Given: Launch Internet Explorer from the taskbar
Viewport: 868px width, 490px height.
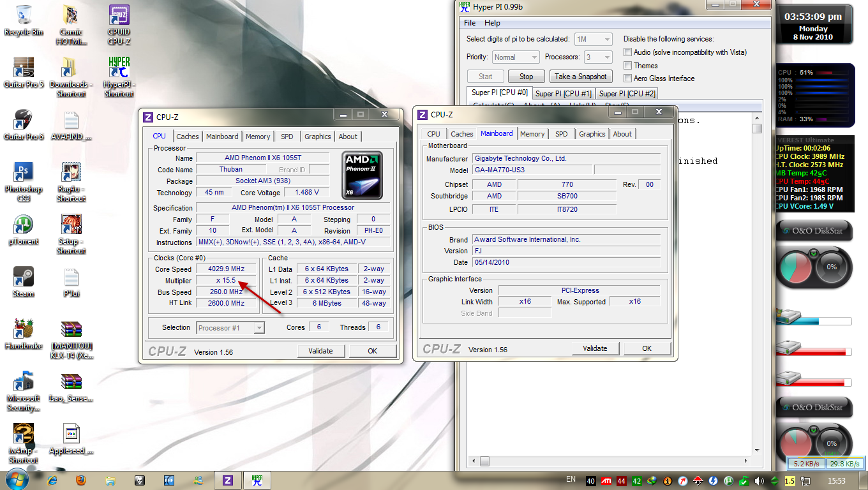Looking at the screenshot, I should [x=52, y=480].
